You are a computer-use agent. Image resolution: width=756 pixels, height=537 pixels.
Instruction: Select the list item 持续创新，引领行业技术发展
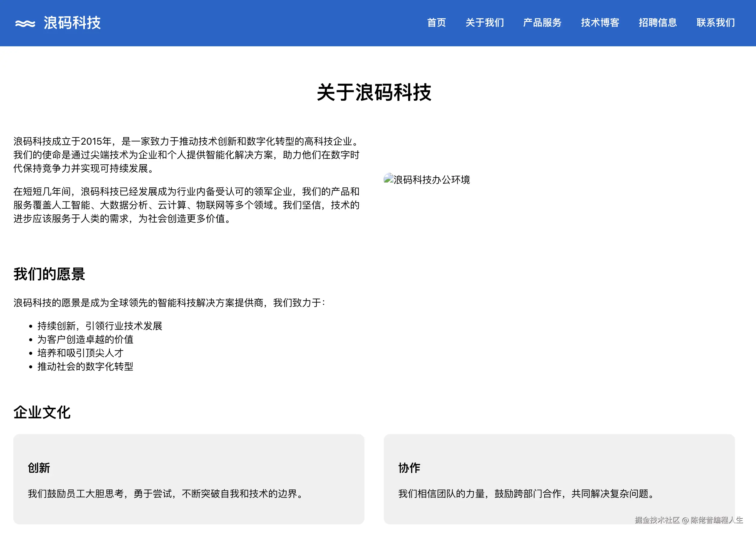click(x=100, y=326)
